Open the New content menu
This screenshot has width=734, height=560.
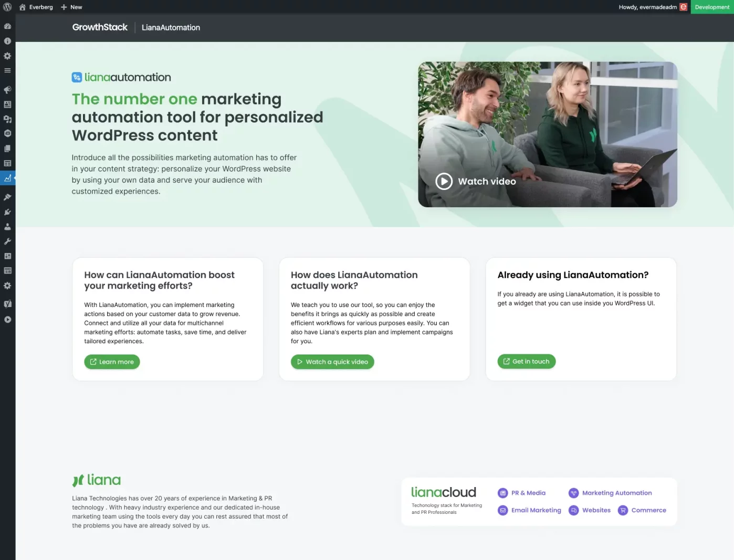71,7
